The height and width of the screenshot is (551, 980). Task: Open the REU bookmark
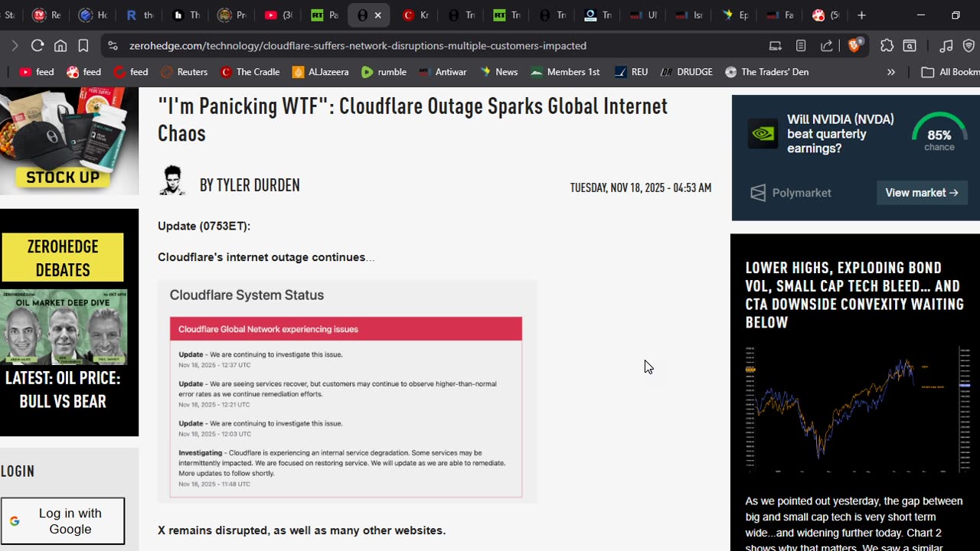[x=632, y=72]
